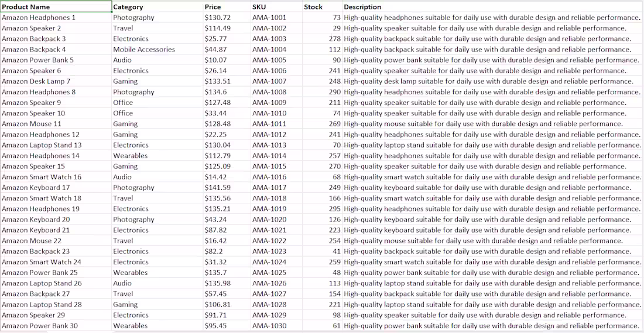Click the Description cell of Amazon Desk Lamp 7
This screenshot has width=644, height=333.
pos(493,81)
